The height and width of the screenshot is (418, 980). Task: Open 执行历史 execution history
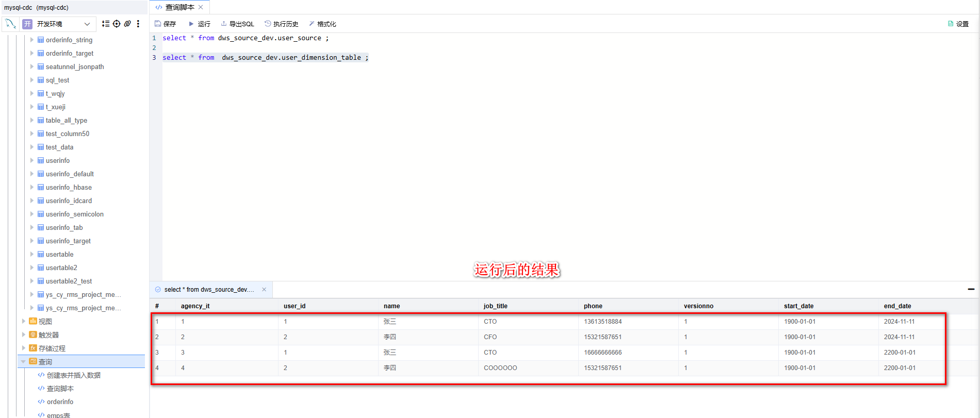point(281,24)
